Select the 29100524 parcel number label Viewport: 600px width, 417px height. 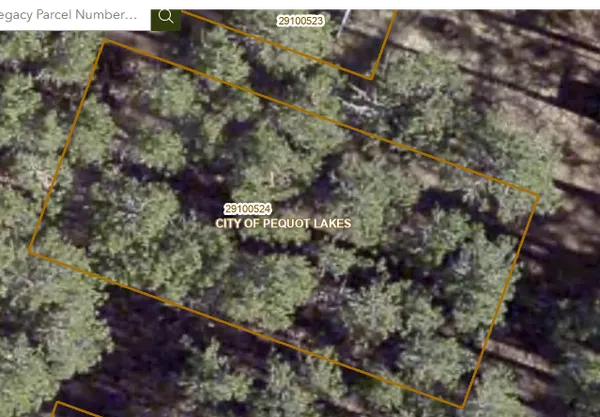248,208
